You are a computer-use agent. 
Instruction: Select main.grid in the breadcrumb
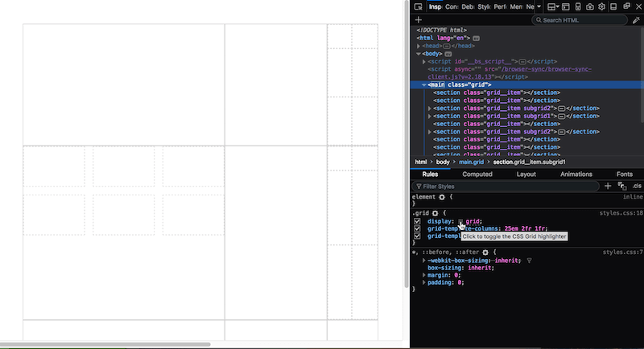coord(471,162)
